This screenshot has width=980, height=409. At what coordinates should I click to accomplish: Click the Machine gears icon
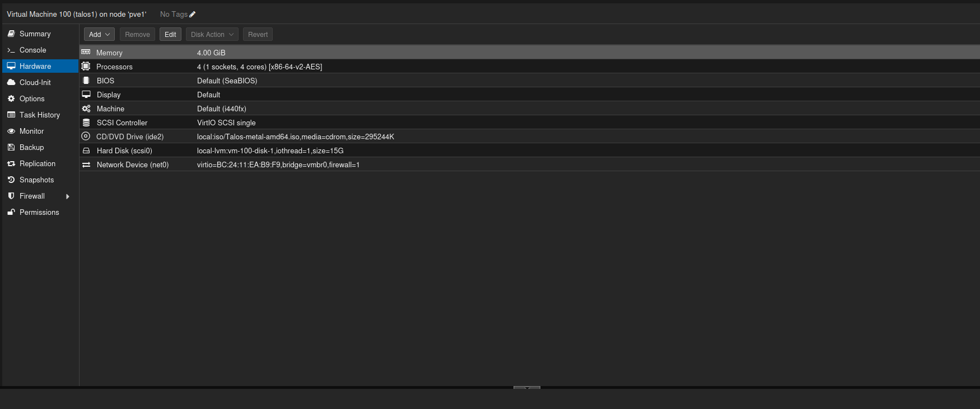86,109
